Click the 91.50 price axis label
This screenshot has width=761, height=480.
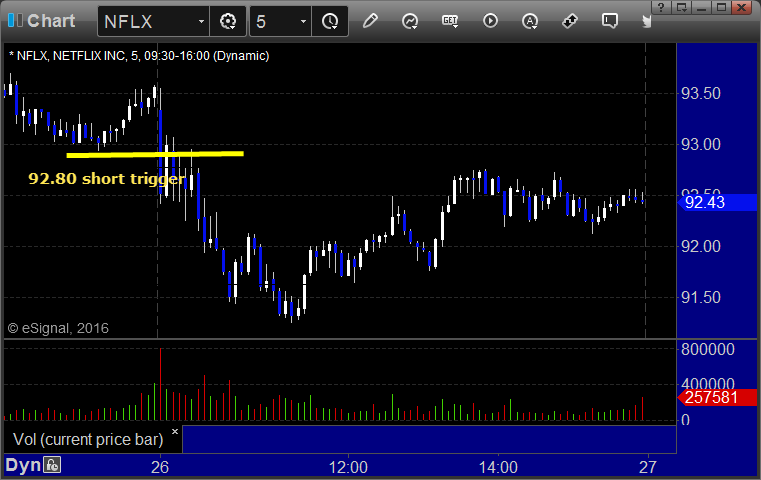[700, 298]
